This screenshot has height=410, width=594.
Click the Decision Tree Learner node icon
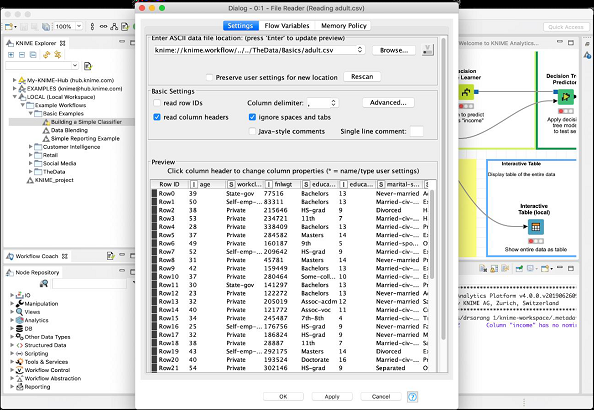point(466,92)
